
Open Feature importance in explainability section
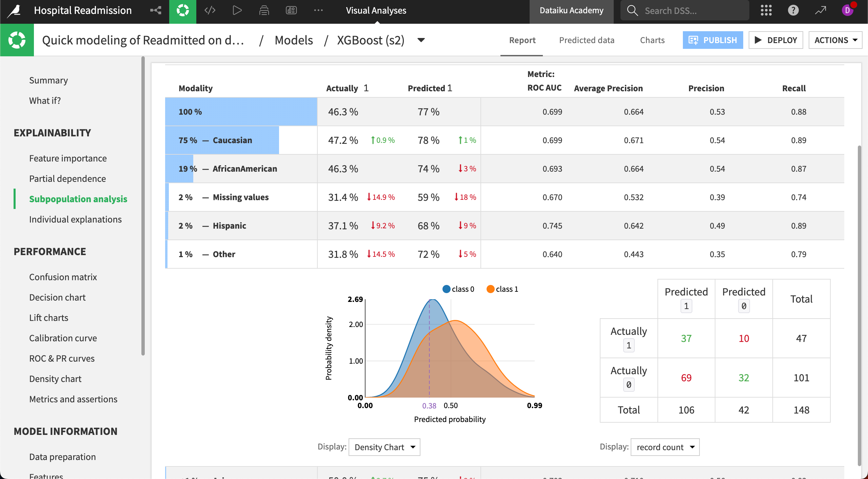(68, 157)
